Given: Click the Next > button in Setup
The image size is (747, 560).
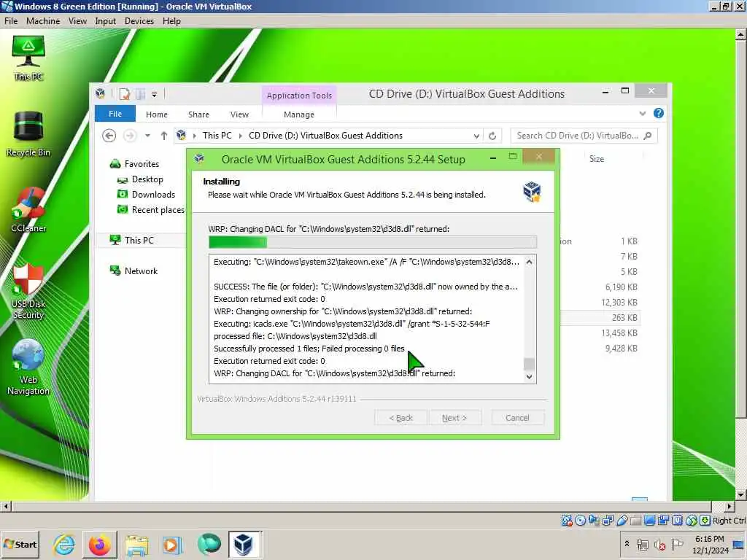Looking at the screenshot, I should 454,418.
